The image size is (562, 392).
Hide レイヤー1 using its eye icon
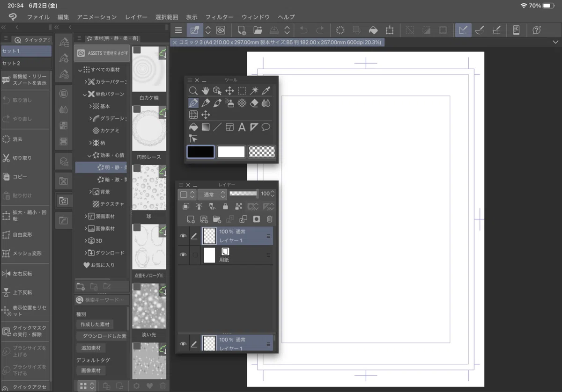(x=183, y=236)
